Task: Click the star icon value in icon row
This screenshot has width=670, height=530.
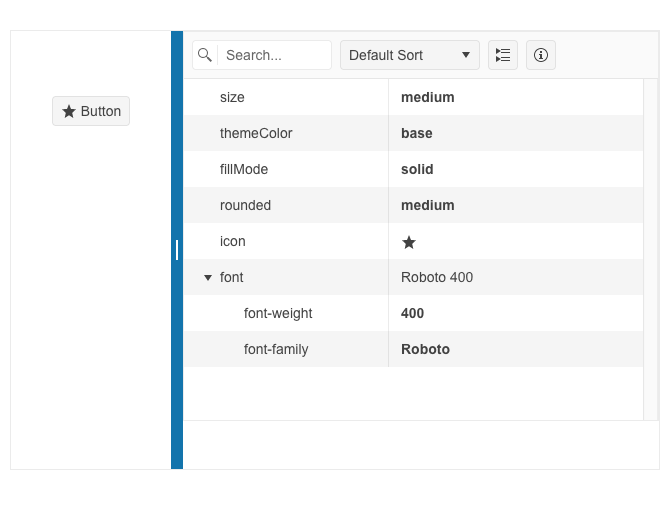Action: point(409,242)
